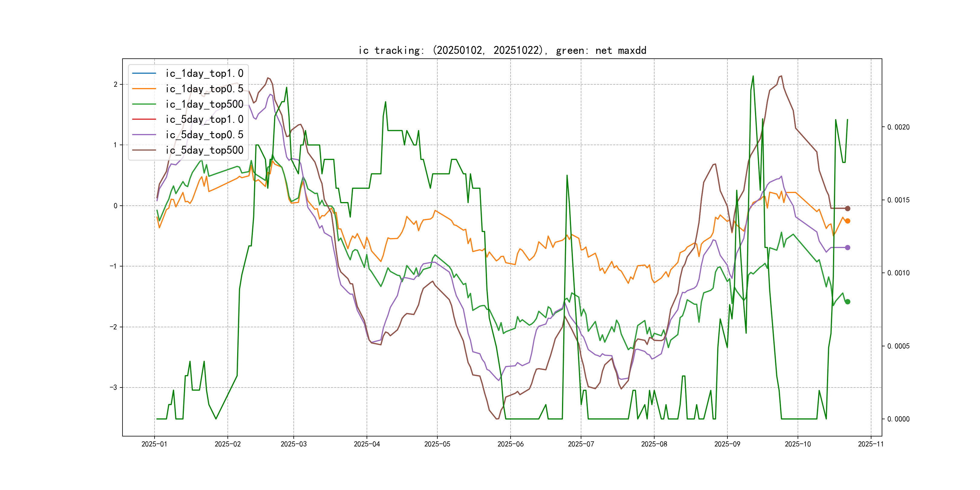Select the ic_5day_top0.5 legend label
The width and height of the screenshot is (980, 490).
pos(204,135)
